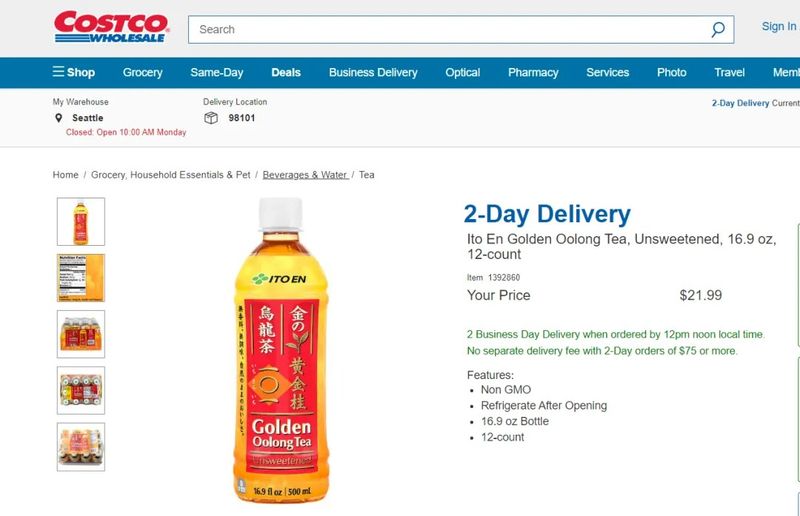This screenshot has height=516, width=800.
Task: Select the third case pack thumbnail
Action: (x=81, y=334)
